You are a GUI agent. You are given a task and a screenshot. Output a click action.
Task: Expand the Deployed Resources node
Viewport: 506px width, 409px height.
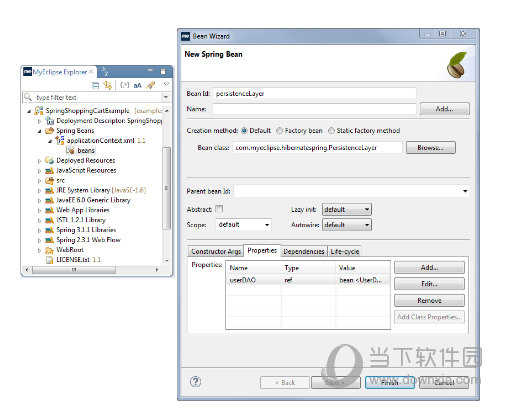[39, 161]
